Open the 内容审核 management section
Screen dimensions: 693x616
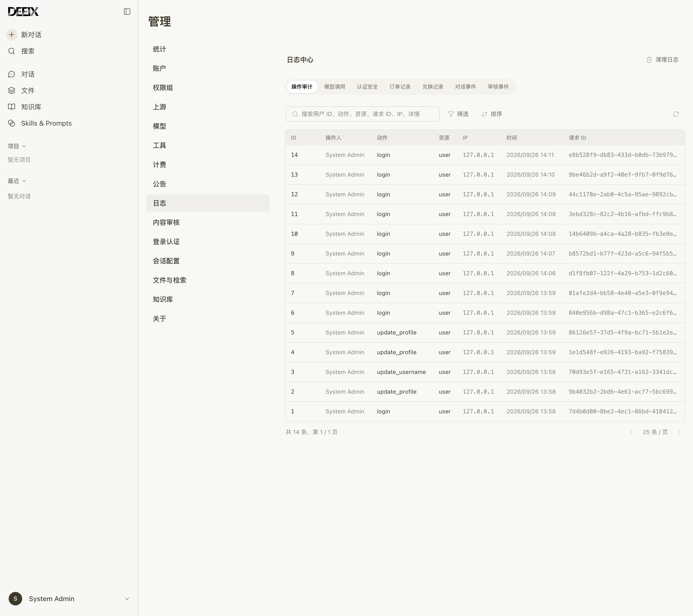[208, 222]
